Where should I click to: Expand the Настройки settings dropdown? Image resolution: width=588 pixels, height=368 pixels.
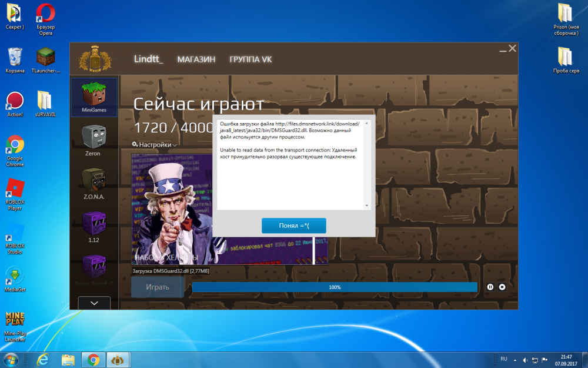(155, 144)
